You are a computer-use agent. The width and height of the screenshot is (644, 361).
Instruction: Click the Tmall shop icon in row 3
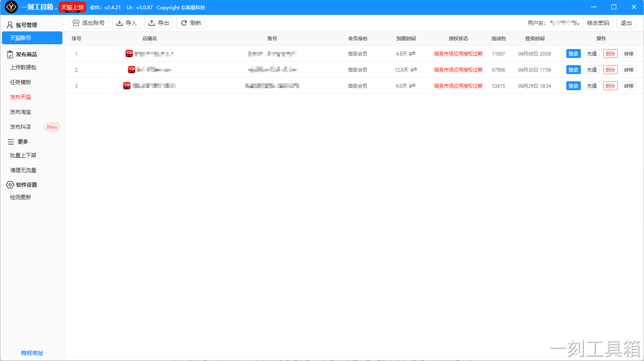(127, 86)
